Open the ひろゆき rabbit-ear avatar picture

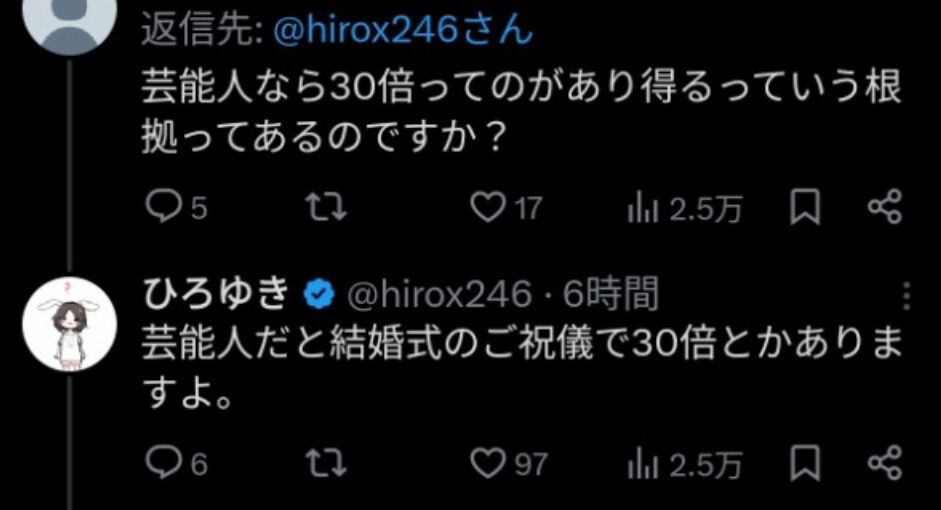coord(70,324)
